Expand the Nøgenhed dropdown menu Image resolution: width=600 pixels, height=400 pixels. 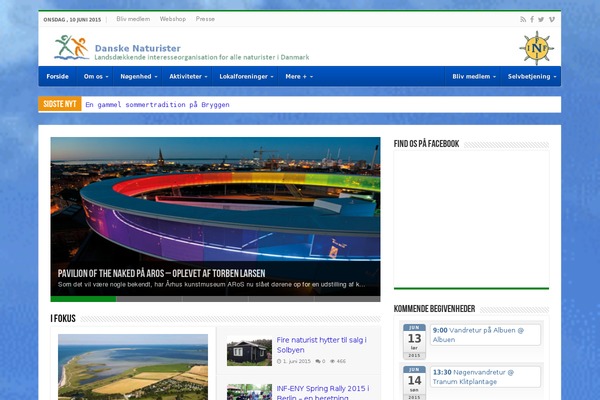click(139, 77)
